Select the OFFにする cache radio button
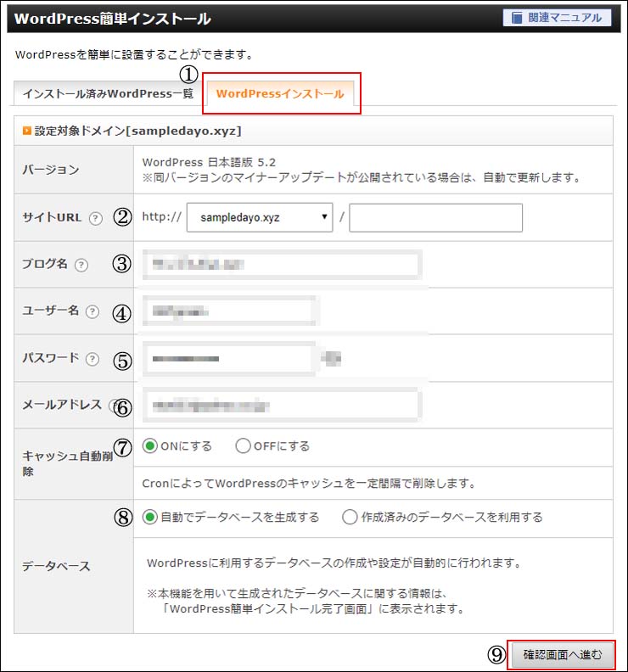 [243, 446]
